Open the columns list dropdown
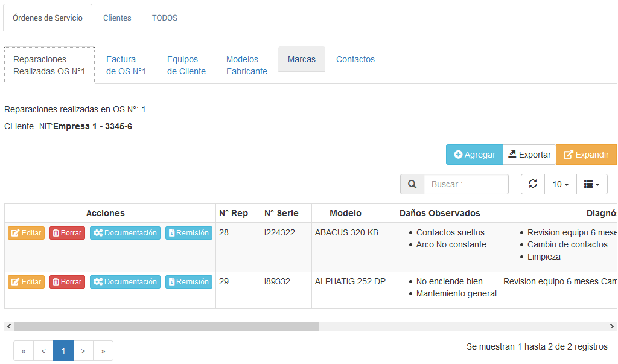This screenshot has width=618, height=364. 591,184
